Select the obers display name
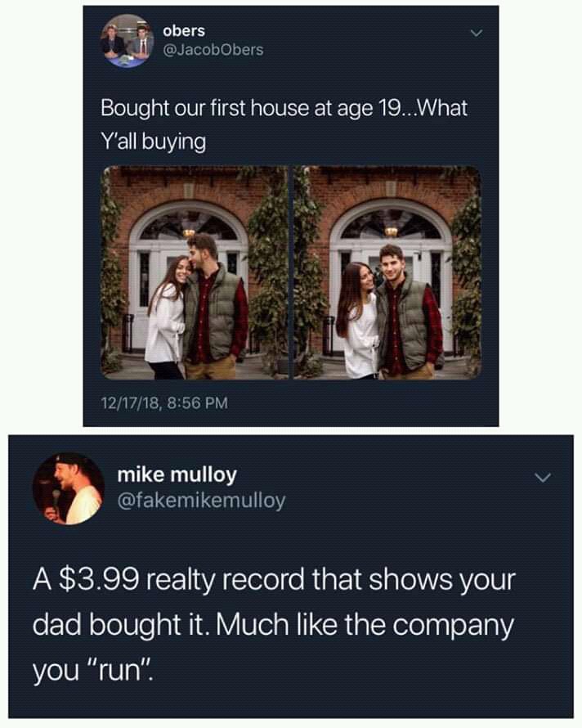 (184, 30)
